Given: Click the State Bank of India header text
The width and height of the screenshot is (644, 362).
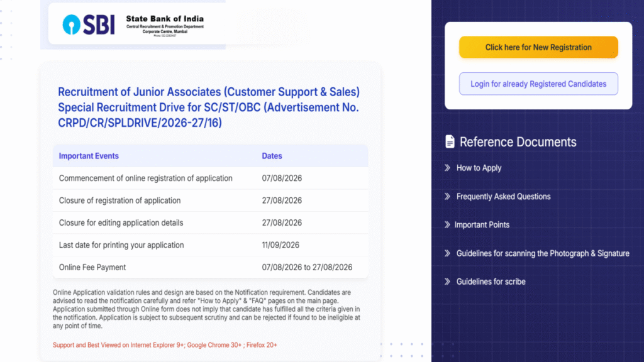Looking at the screenshot, I should tap(165, 19).
